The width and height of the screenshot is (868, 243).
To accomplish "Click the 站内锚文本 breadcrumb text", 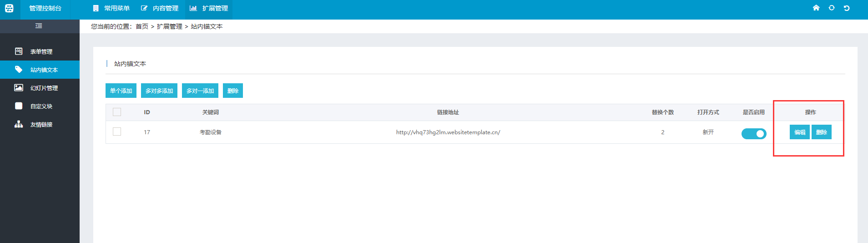I will [207, 26].
